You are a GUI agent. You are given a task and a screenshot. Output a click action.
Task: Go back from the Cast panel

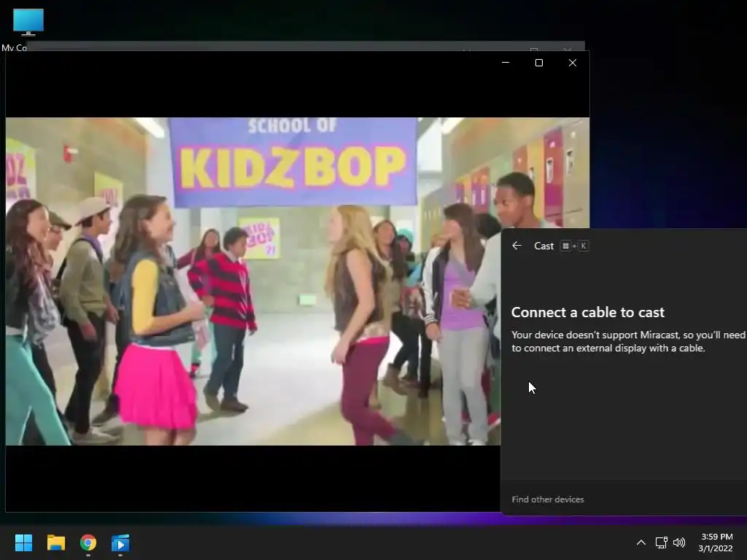pos(517,246)
